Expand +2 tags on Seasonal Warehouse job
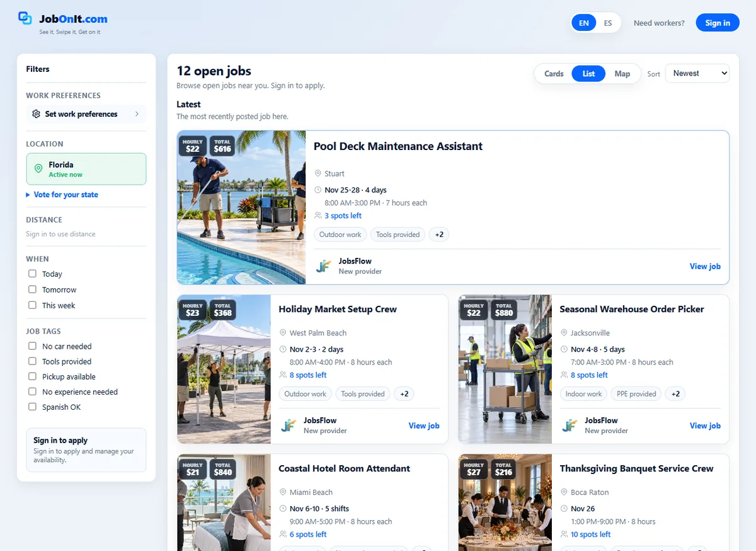The image size is (756, 551). coord(675,394)
